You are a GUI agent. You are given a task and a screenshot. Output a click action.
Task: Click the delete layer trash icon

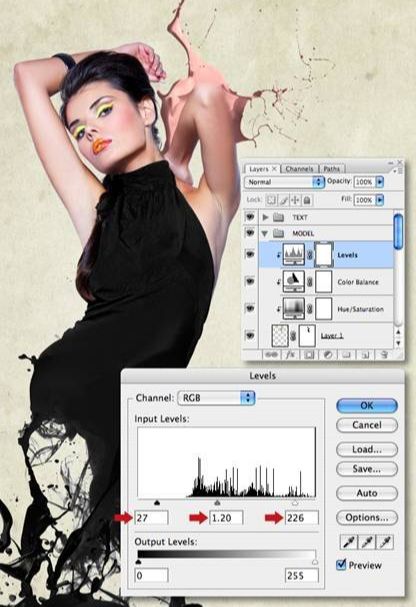(x=383, y=354)
